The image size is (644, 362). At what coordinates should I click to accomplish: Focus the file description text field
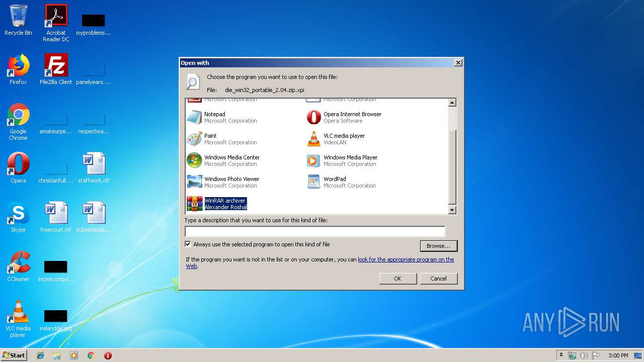[x=315, y=231]
